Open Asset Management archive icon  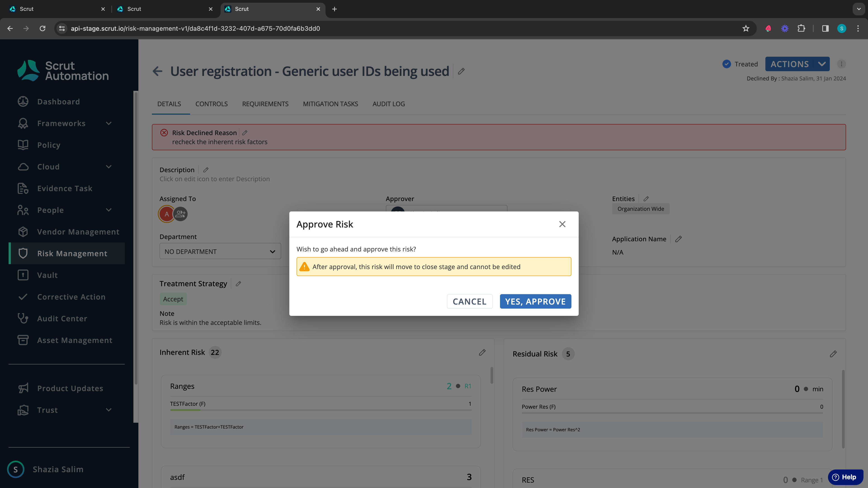(x=23, y=340)
